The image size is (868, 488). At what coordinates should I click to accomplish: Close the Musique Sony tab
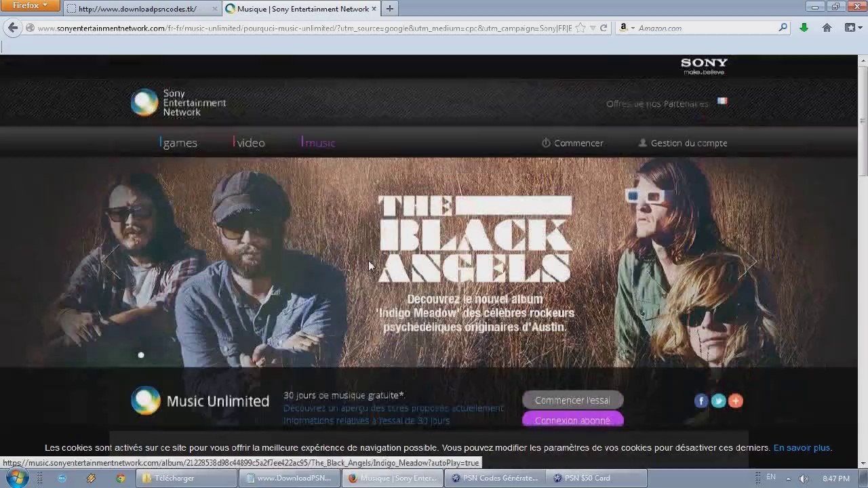[x=374, y=9]
